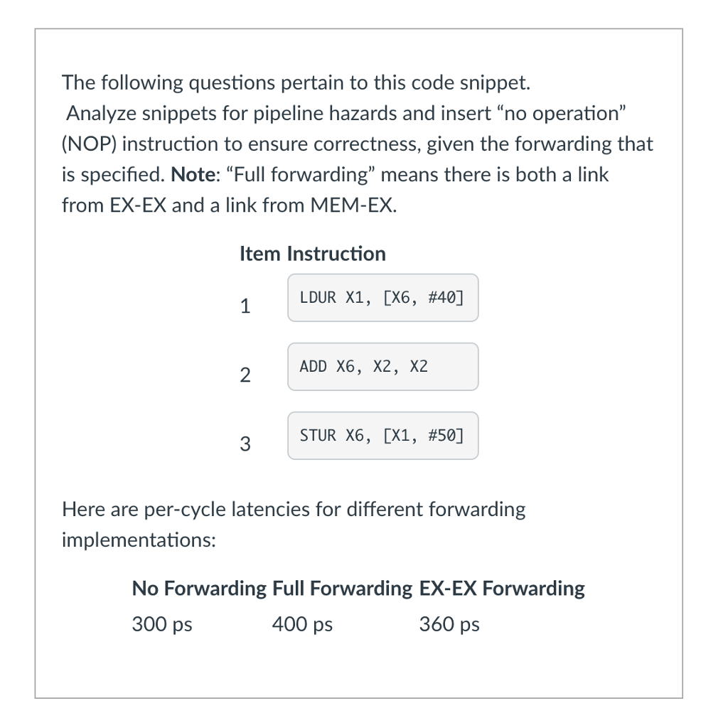The image size is (728, 718).
Task: Click the 300 ps latency value
Action: (x=162, y=625)
